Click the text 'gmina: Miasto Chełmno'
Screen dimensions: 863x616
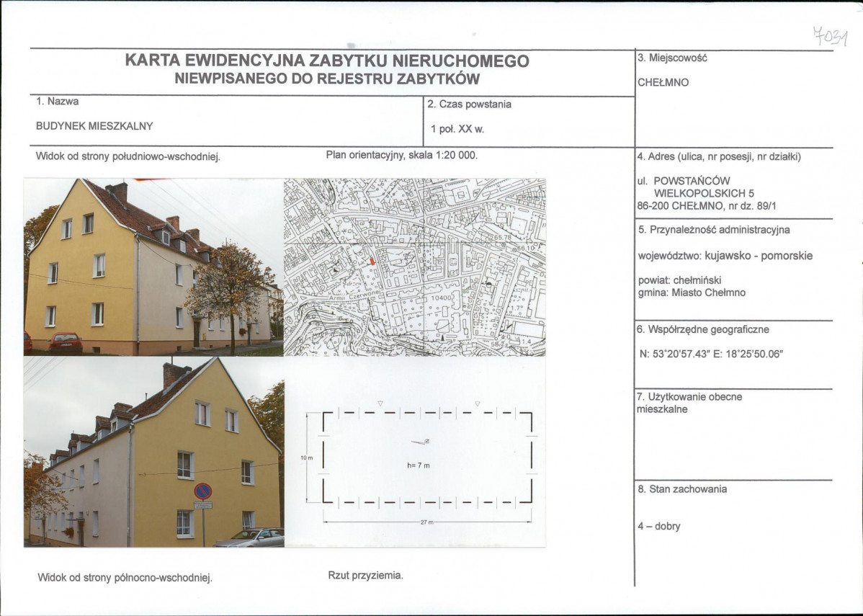(692, 293)
